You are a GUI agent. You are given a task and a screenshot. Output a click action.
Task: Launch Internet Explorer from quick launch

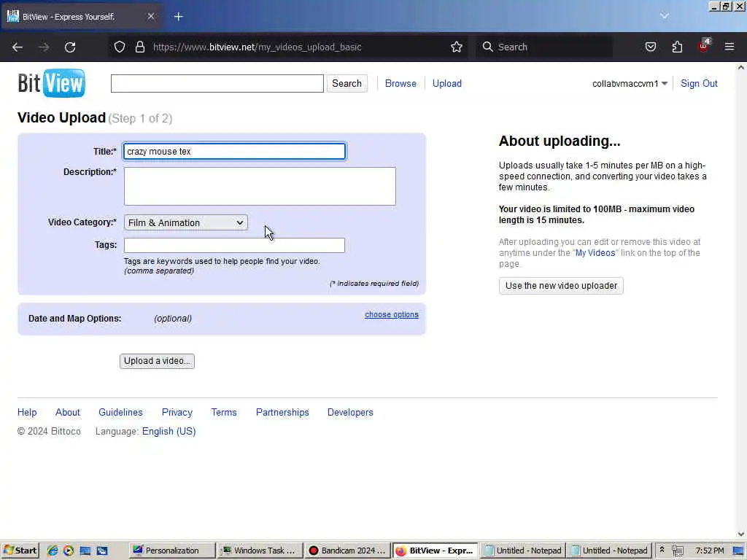click(53, 551)
